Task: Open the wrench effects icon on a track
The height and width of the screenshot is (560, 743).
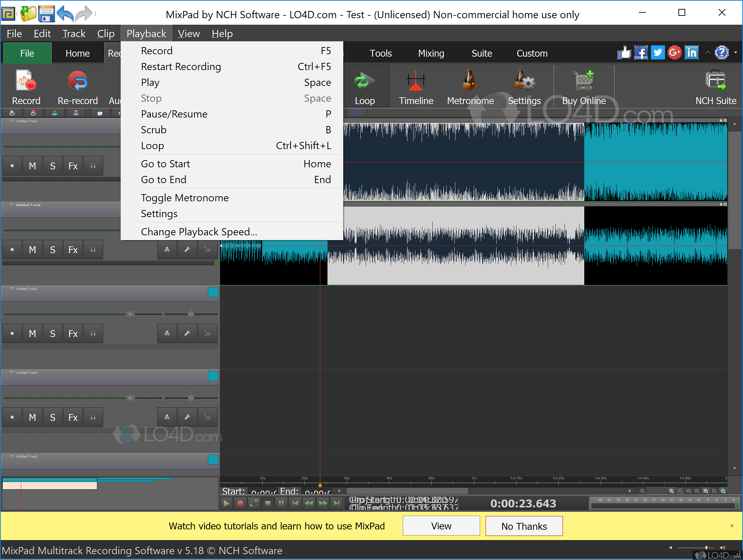Action: pos(187,250)
